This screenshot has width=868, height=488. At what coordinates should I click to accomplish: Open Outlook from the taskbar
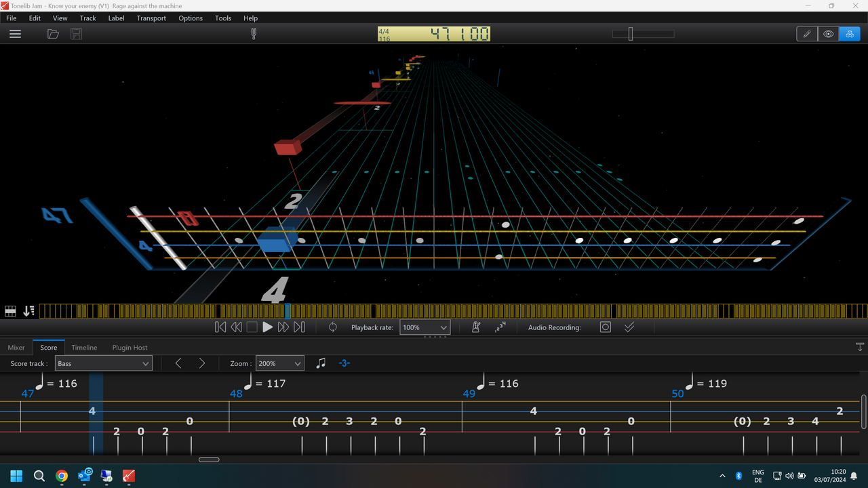[x=85, y=476]
